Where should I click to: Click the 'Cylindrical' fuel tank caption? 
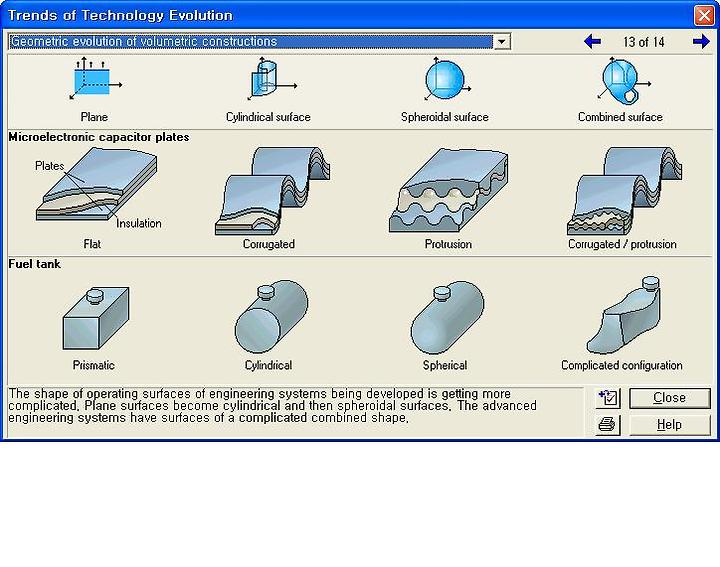pyautogui.click(x=268, y=365)
